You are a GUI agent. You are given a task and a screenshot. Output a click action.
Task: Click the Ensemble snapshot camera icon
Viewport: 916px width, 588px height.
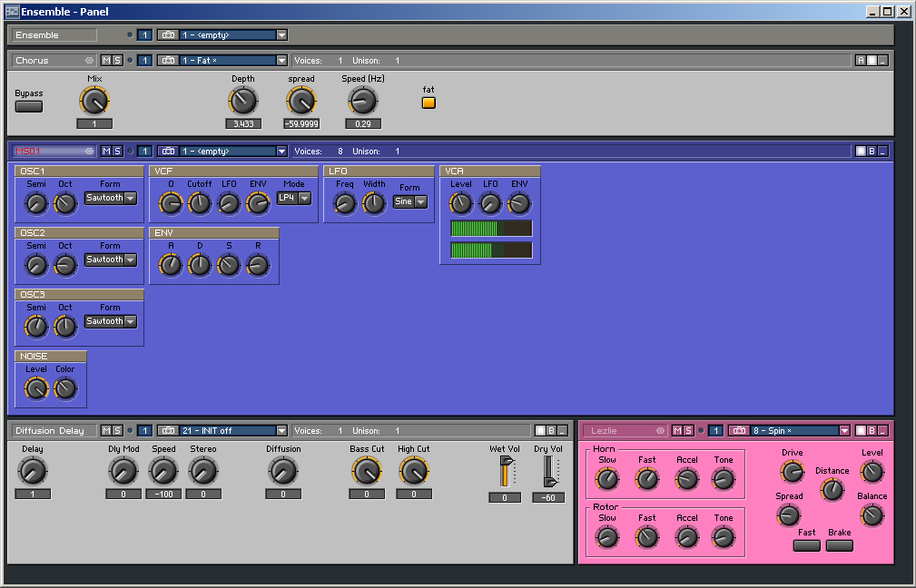168,35
